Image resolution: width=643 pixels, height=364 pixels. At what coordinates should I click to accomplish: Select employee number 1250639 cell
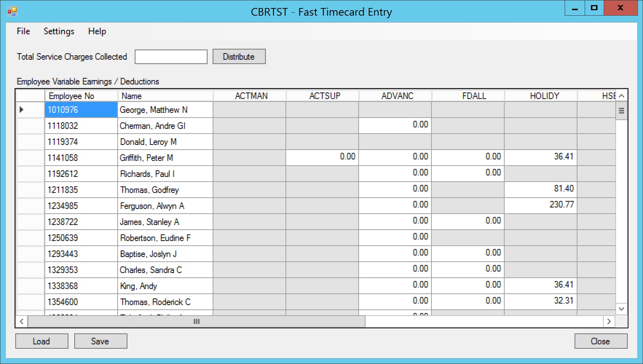[x=81, y=238]
